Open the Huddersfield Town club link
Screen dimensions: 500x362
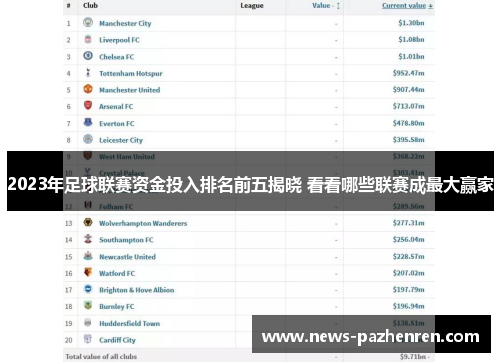click(129, 323)
